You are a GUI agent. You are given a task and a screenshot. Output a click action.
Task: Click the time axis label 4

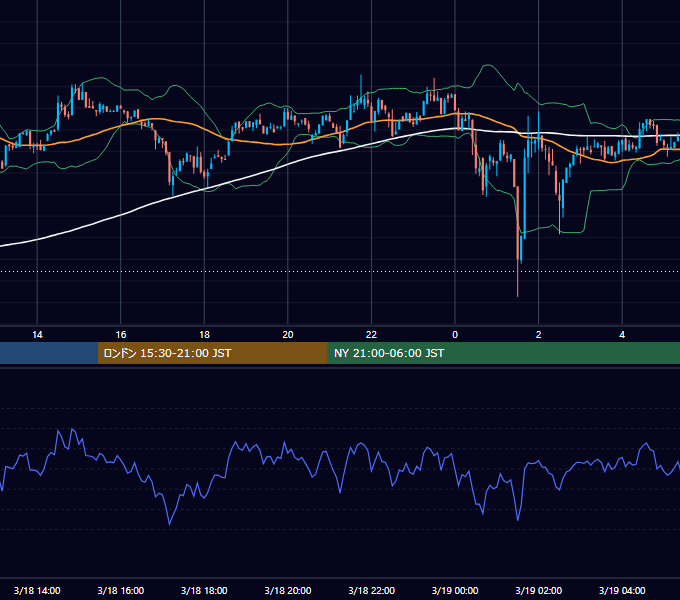[622, 335]
